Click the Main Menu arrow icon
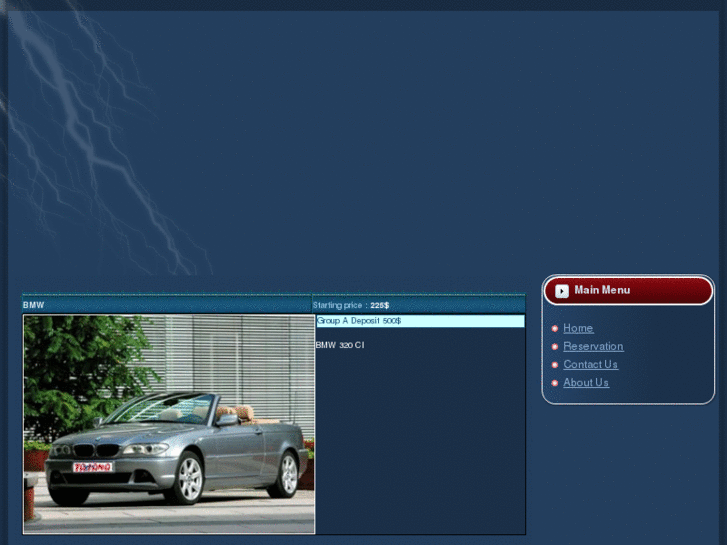This screenshot has height=545, width=727. (561, 291)
